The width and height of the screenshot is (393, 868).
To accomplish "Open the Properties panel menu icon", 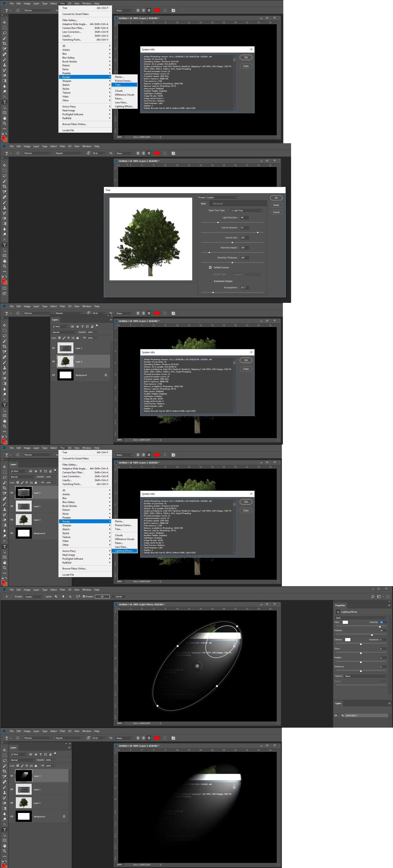I will [389, 605].
